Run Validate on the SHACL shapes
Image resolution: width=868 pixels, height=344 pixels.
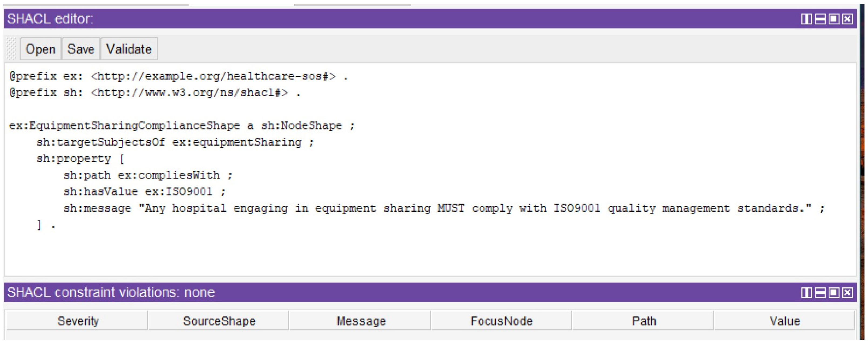tap(129, 49)
